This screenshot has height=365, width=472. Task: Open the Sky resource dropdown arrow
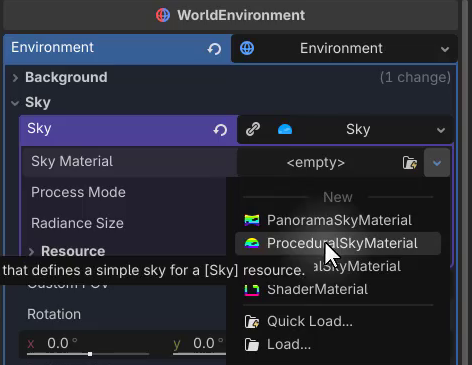click(x=441, y=130)
